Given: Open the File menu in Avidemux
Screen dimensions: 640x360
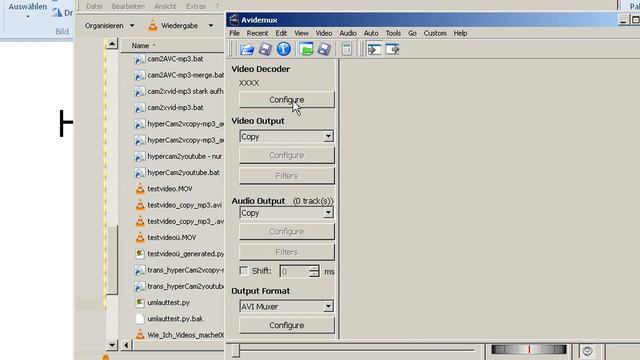Looking at the screenshot, I should pos(234,33).
